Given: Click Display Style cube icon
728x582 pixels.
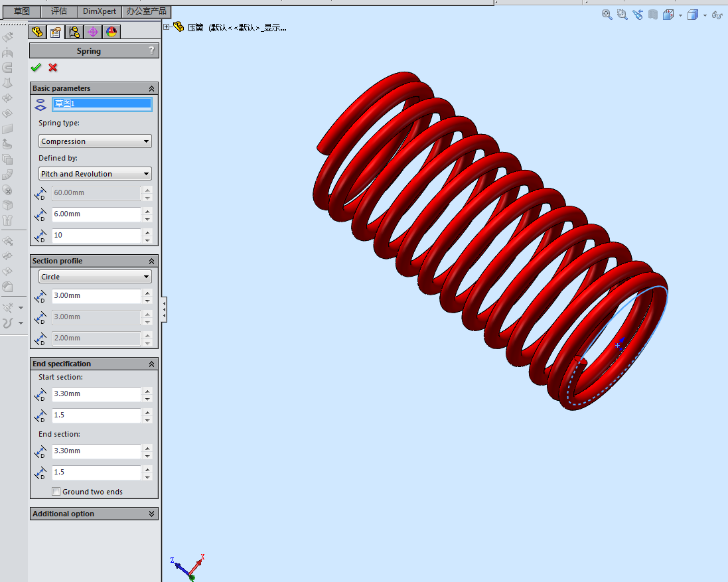Looking at the screenshot, I should tap(693, 15).
